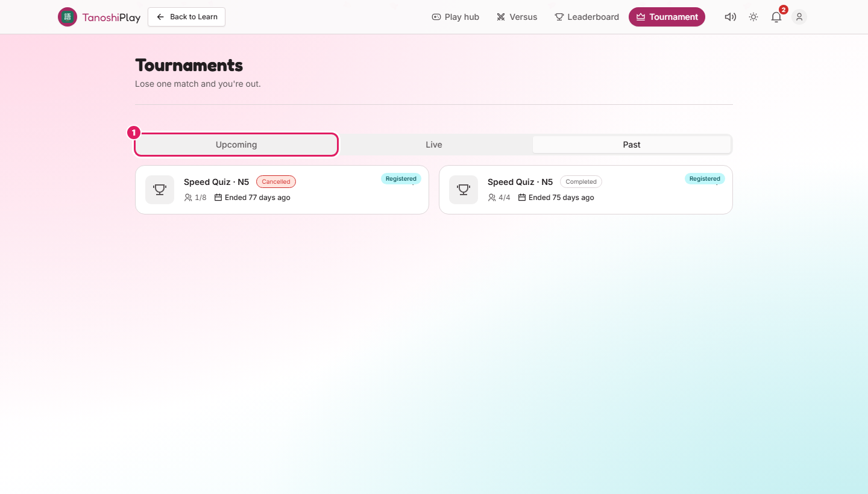Click the Completed status badge

[581, 182]
